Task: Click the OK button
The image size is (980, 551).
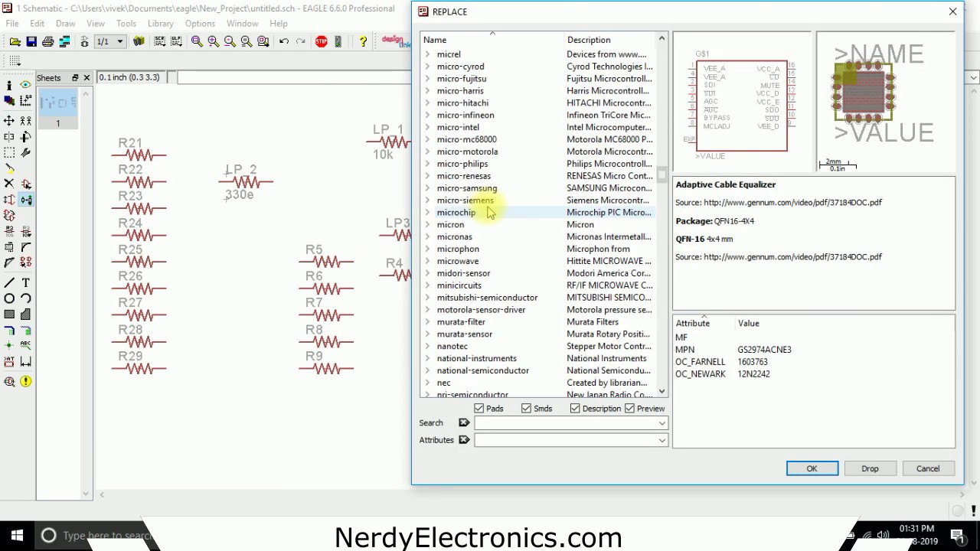Action: (x=812, y=468)
